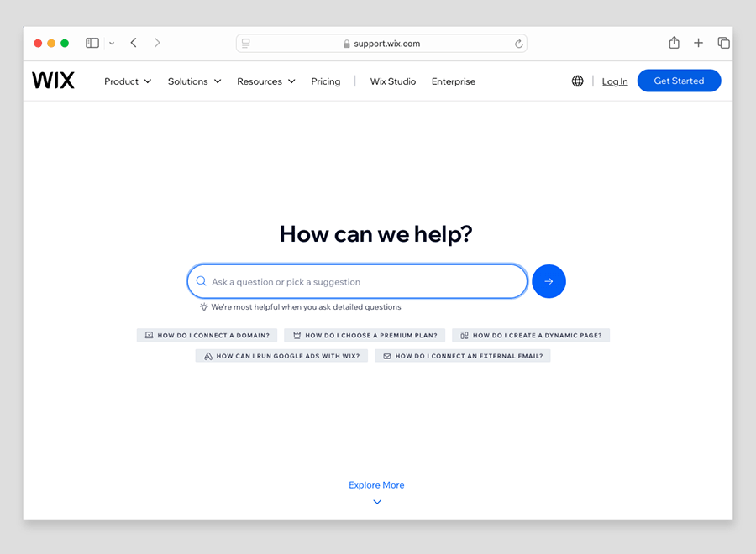The image size is (756, 554).
Task: Open the Enterprise page
Action: click(x=454, y=81)
